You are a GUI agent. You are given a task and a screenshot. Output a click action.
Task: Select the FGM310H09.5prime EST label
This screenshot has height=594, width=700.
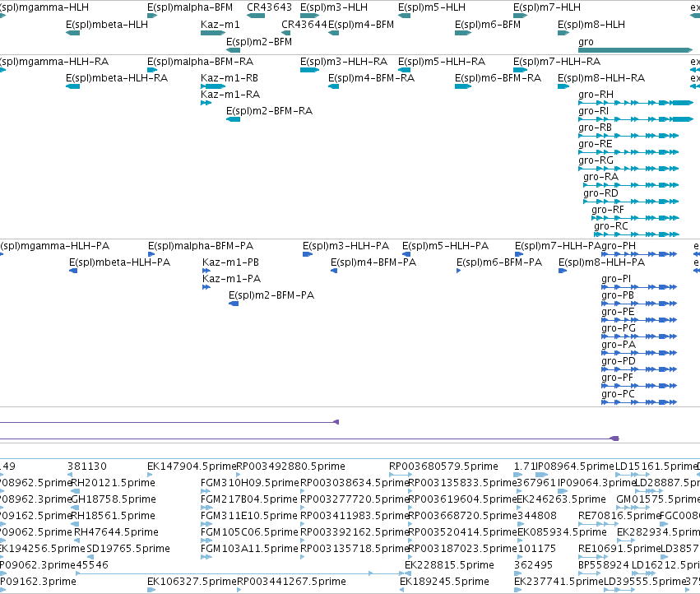point(250,483)
